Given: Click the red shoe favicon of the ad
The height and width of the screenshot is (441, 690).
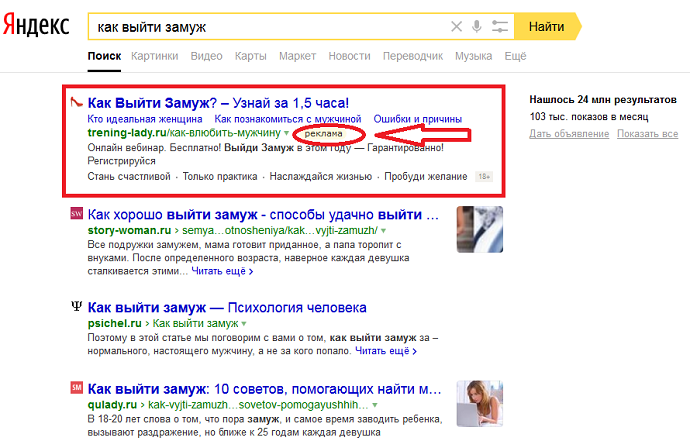Looking at the screenshot, I should [75, 102].
